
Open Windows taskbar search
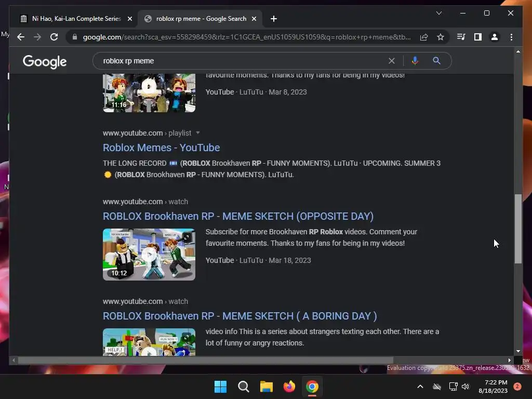(243, 387)
